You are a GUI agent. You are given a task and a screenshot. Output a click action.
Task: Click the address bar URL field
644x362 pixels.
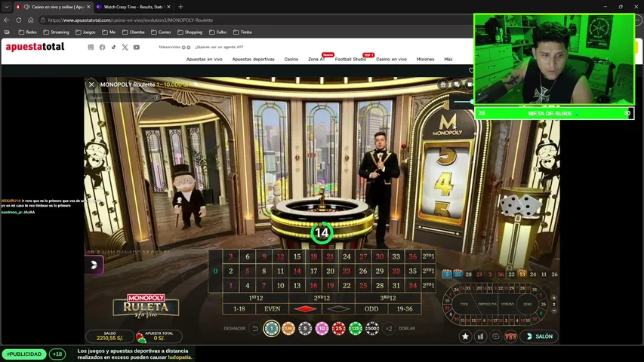pos(254,20)
